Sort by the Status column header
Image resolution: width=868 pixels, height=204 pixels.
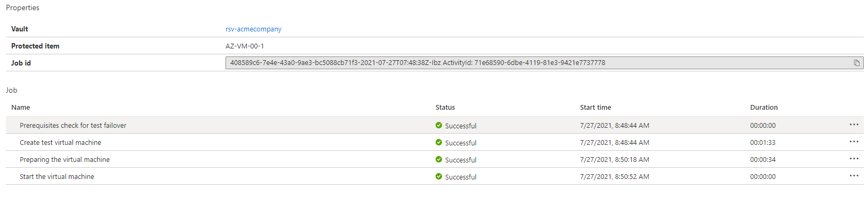pos(445,108)
